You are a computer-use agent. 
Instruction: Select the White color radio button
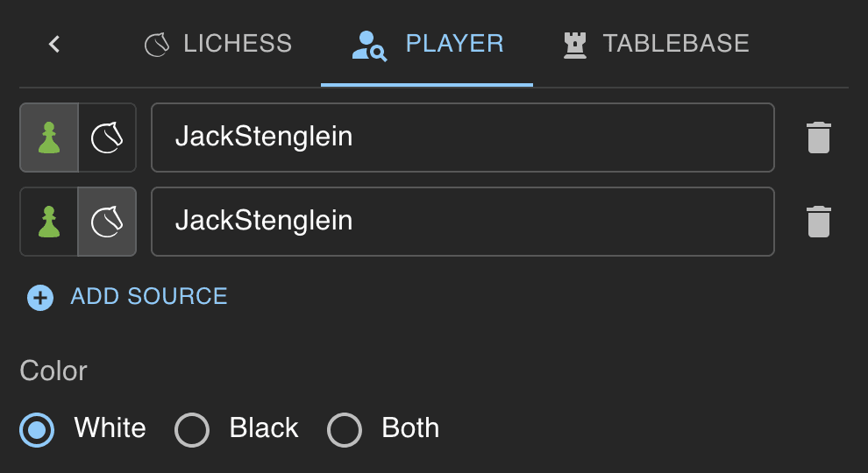[37, 430]
